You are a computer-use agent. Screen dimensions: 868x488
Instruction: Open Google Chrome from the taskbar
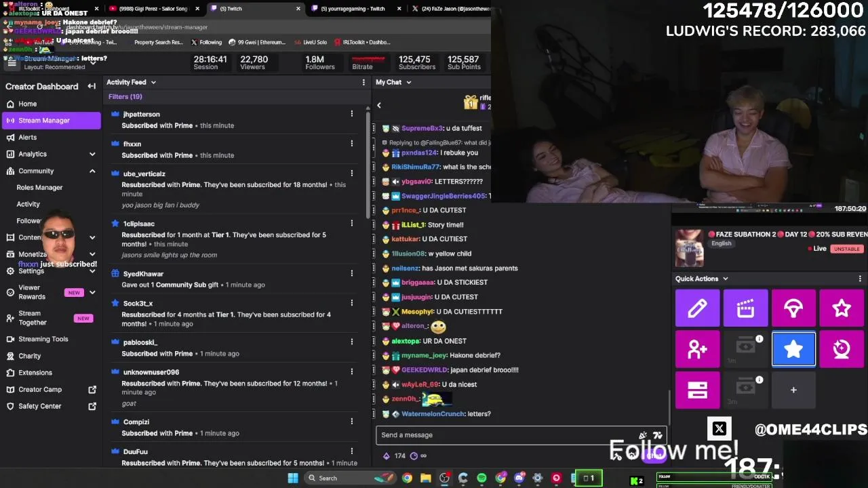click(407, 478)
